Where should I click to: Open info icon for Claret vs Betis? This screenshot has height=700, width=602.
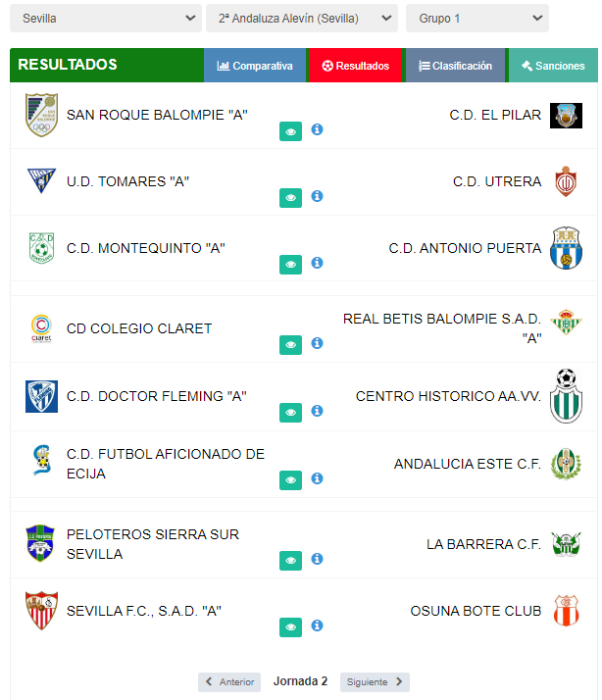click(x=317, y=343)
